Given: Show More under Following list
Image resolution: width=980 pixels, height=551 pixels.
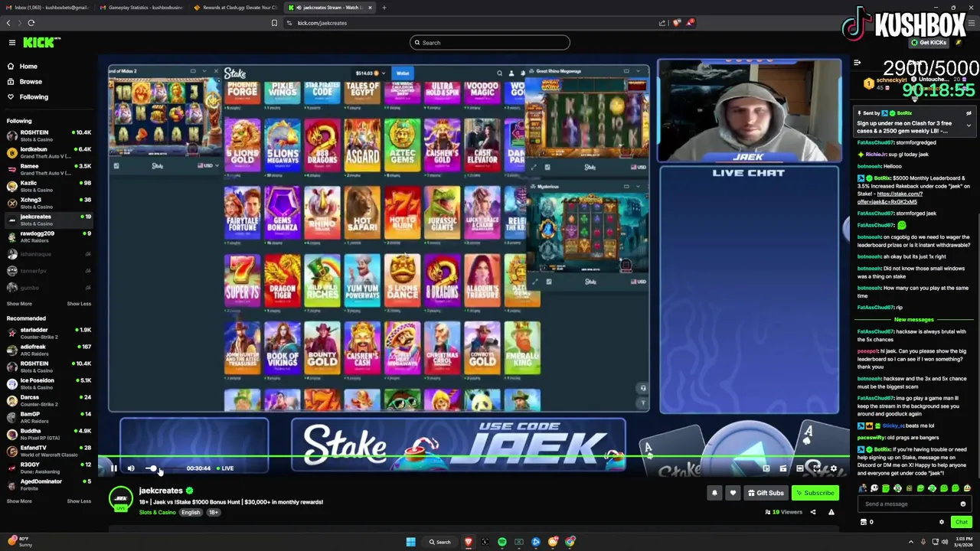Looking at the screenshot, I should point(19,304).
